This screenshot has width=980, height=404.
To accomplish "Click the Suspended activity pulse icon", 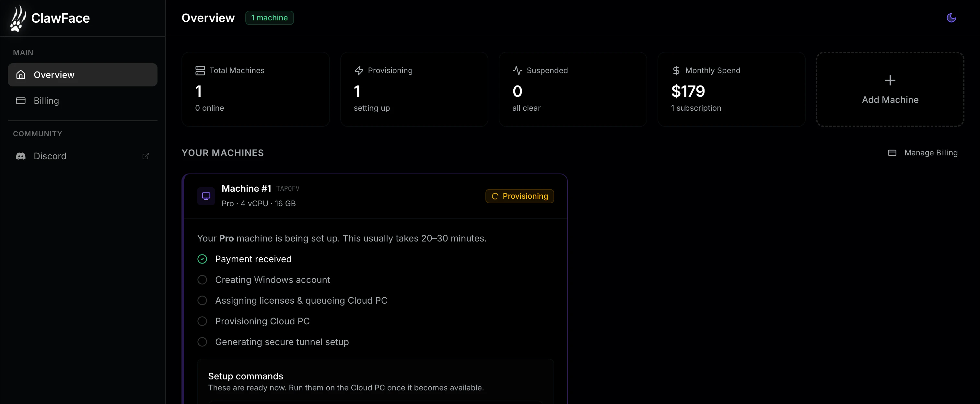I will [517, 71].
